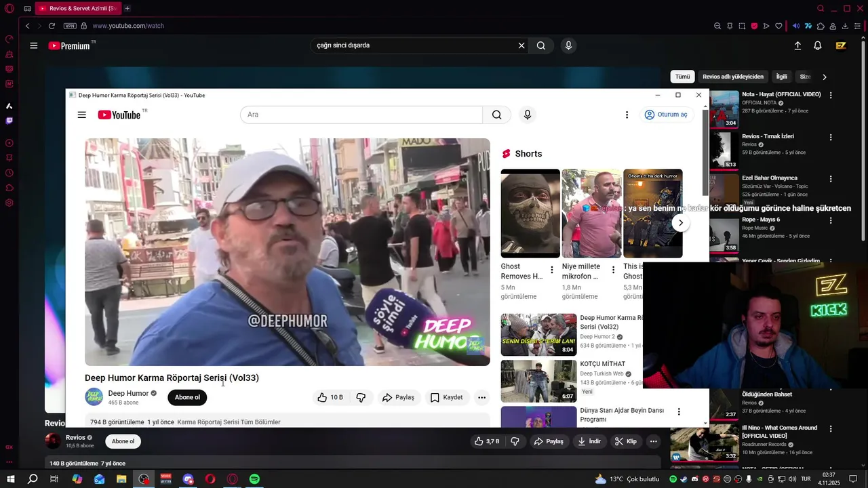Click Kaydet to save the Deep Humor video
Image resolution: width=868 pixels, height=488 pixels.
pyautogui.click(x=446, y=397)
